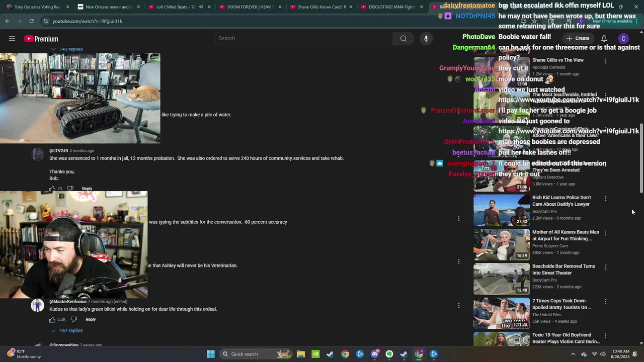This screenshot has width=644, height=362.
Task: Open NVIDIA app from taskbar
Action: 315,354
